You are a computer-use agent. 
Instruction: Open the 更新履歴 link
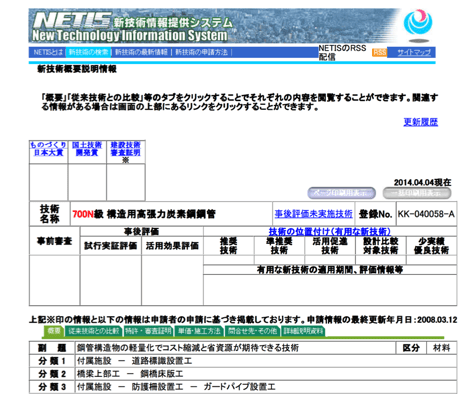click(421, 122)
